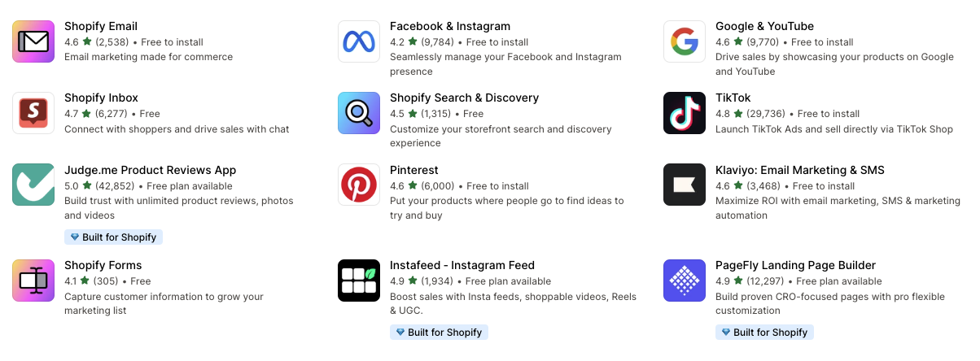Click Built for Shopify badge under PageFly

coord(765,332)
